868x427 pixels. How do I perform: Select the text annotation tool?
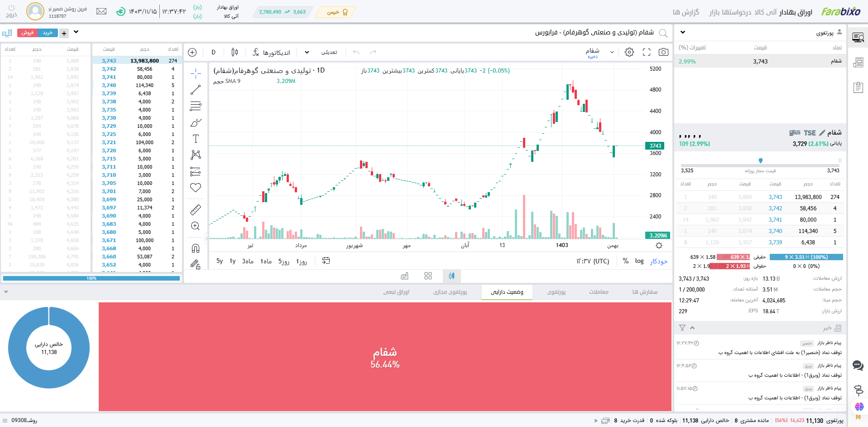[196, 139]
